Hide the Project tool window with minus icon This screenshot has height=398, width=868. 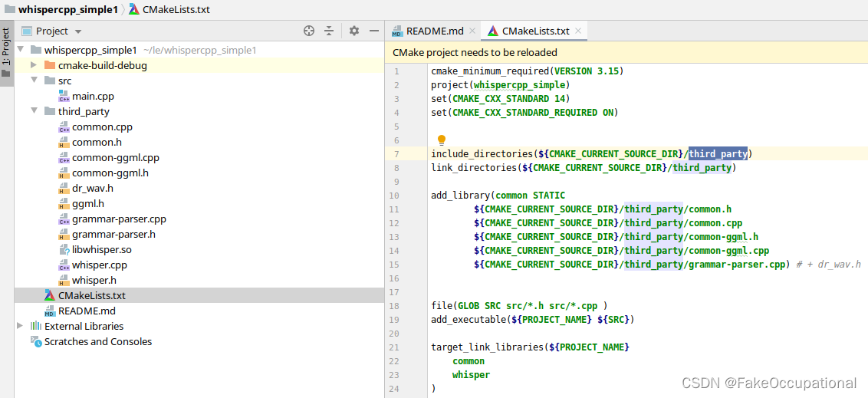(x=373, y=31)
